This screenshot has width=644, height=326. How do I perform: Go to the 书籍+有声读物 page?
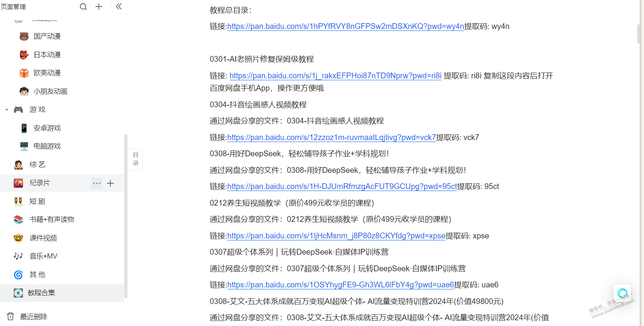click(52, 220)
